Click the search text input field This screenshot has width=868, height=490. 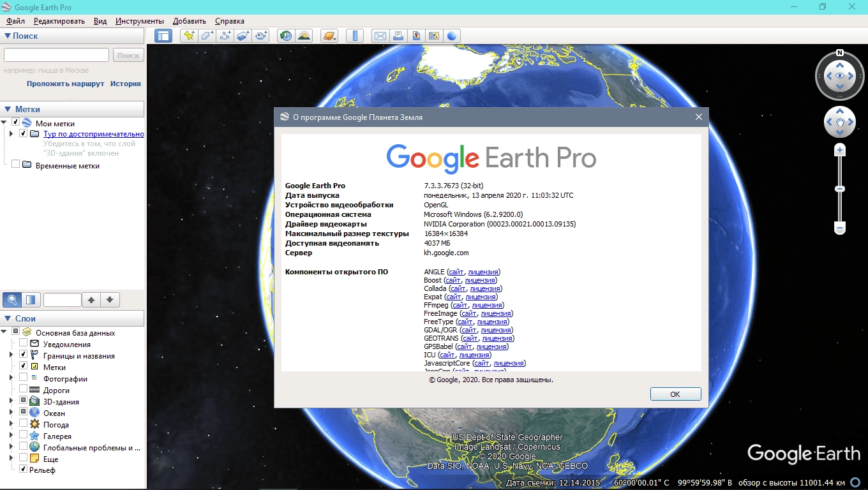[x=56, y=55]
